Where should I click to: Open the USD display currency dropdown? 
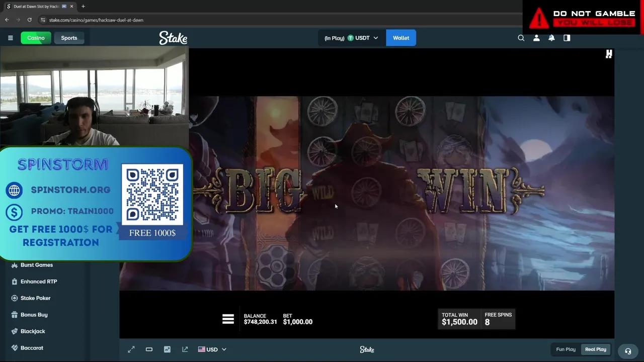(212, 349)
